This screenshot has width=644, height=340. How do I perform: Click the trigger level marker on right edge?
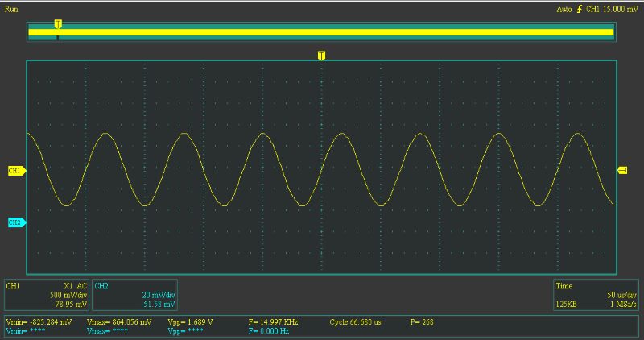pos(622,169)
